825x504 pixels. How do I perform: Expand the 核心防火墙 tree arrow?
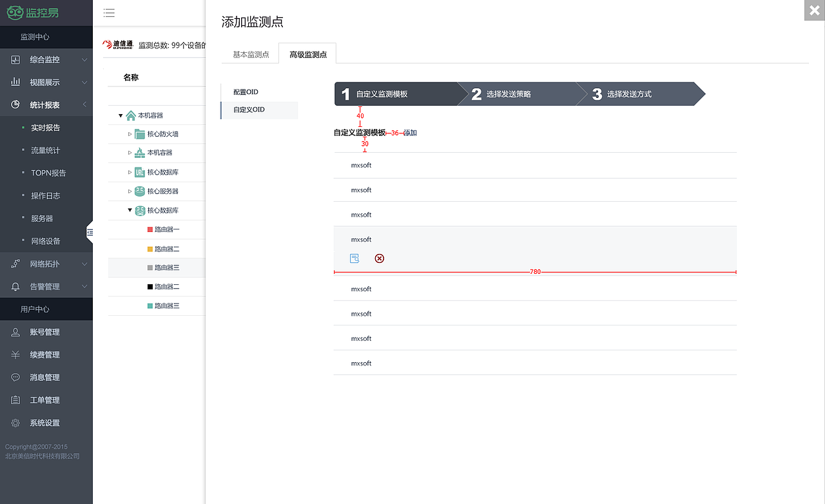[x=130, y=134]
